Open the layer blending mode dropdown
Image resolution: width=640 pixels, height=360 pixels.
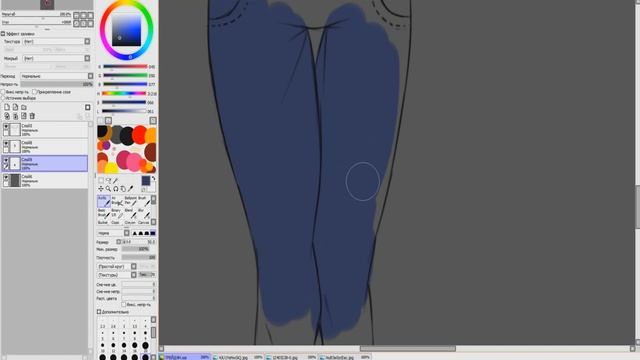[91, 76]
